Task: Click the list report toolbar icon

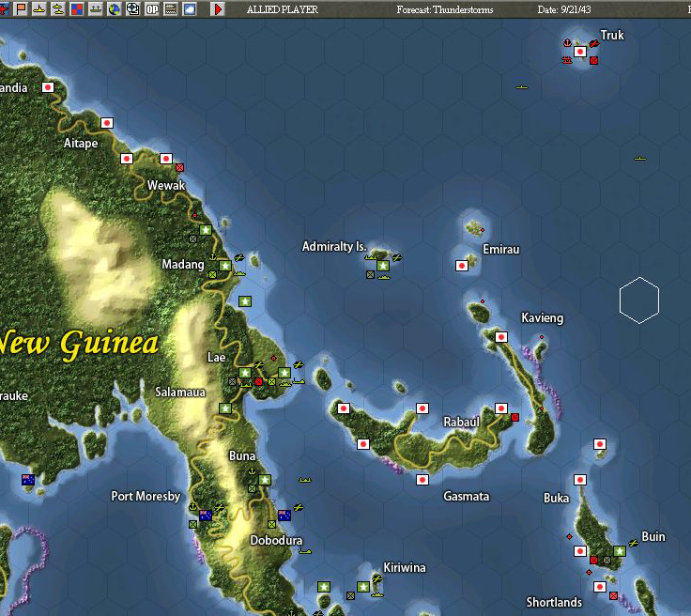Action: [171, 8]
